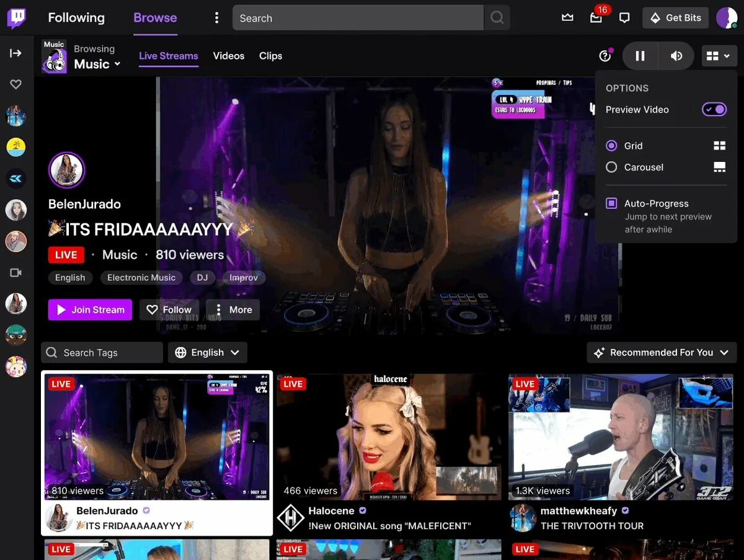The height and width of the screenshot is (560, 744).
Task: Pause the preview video
Action: pyautogui.click(x=640, y=56)
